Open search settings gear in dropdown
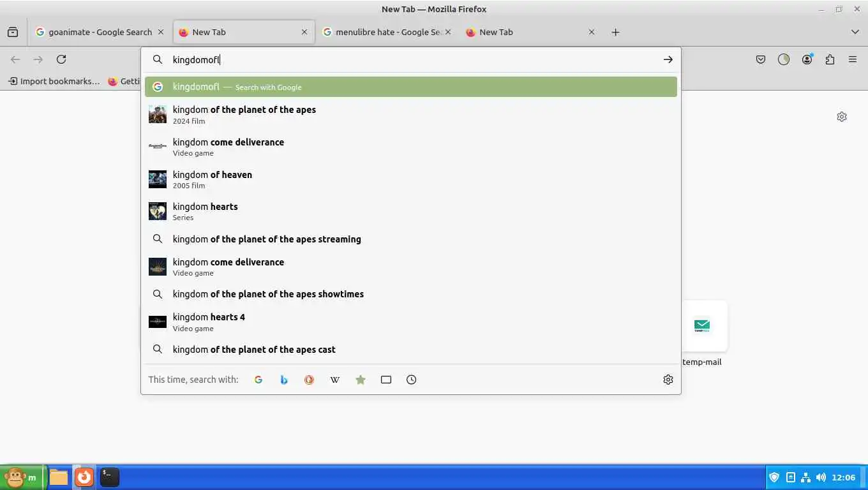868x490 pixels. (x=668, y=380)
